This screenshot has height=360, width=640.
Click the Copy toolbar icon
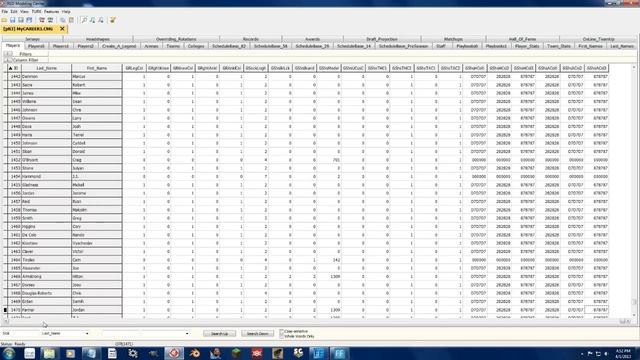coord(62,20)
